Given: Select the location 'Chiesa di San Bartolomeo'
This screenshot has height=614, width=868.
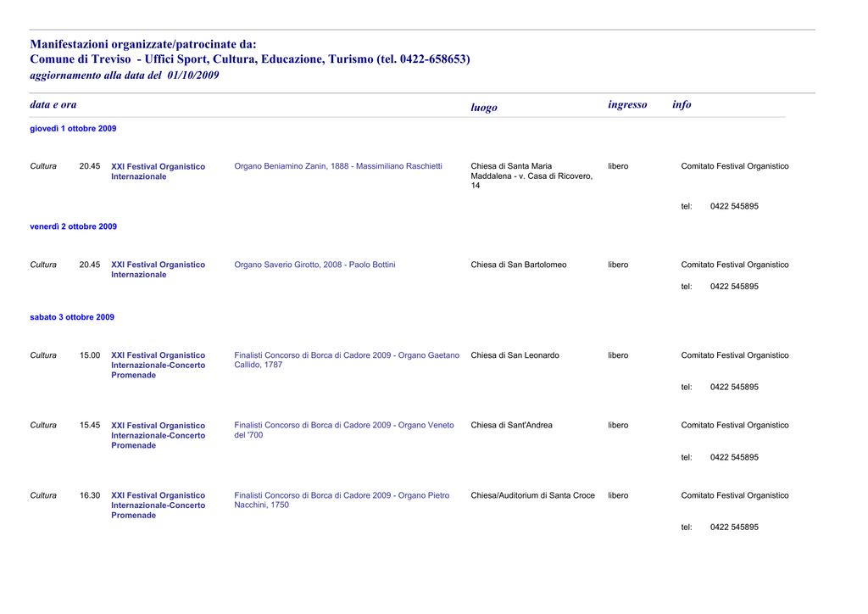Looking at the screenshot, I should coord(519,265).
